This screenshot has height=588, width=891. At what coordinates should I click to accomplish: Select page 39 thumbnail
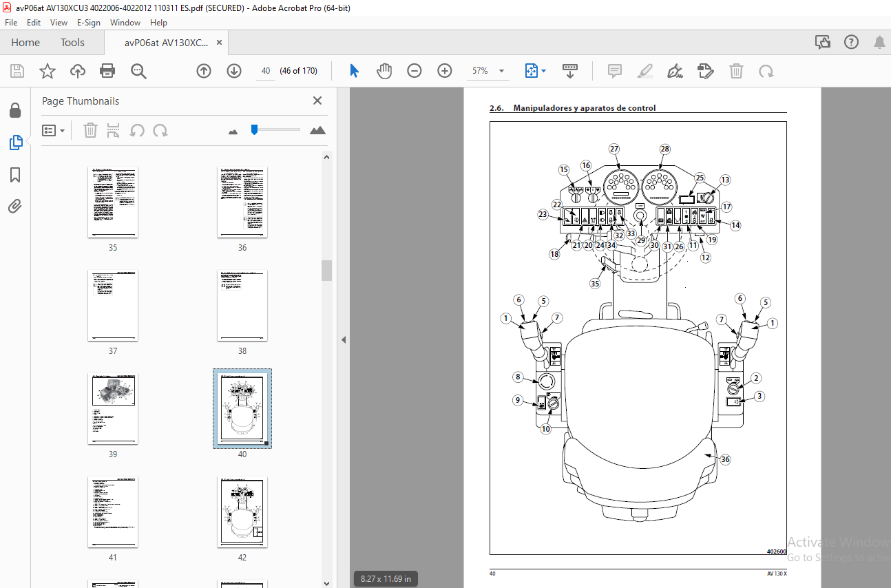[113, 409]
